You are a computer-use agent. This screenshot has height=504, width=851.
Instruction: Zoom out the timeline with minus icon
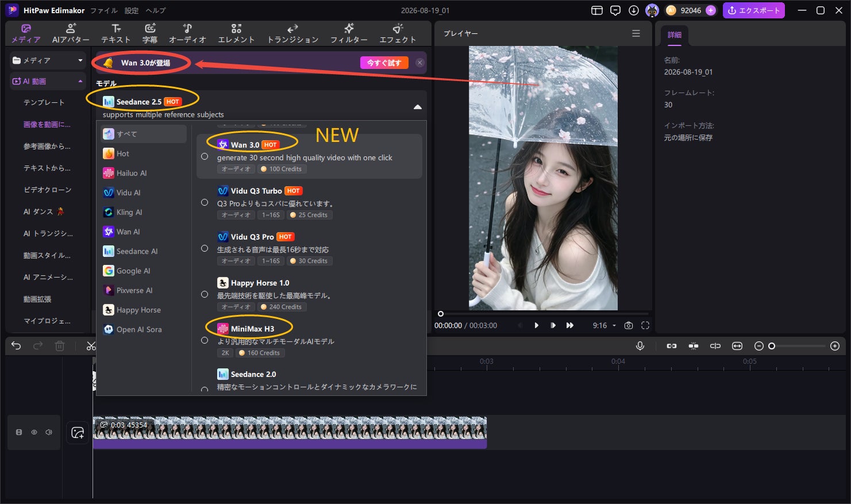pyautogui.click(x=758, y=346)
